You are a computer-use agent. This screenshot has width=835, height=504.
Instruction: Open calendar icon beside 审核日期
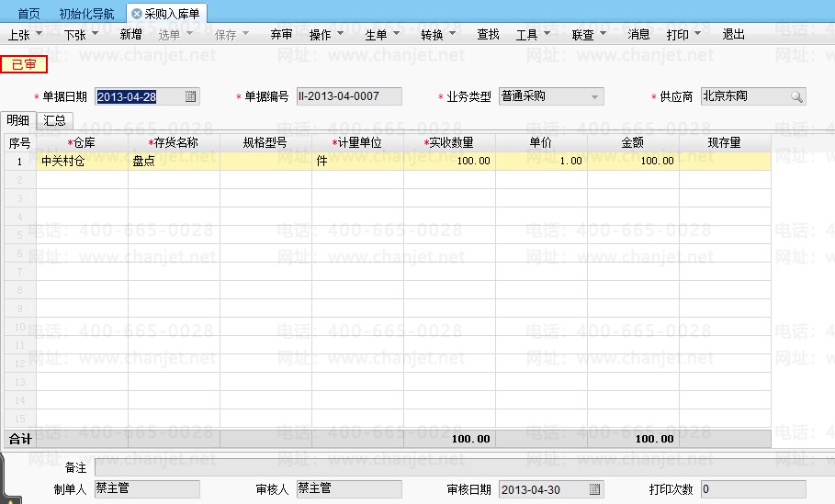[595, 488]
